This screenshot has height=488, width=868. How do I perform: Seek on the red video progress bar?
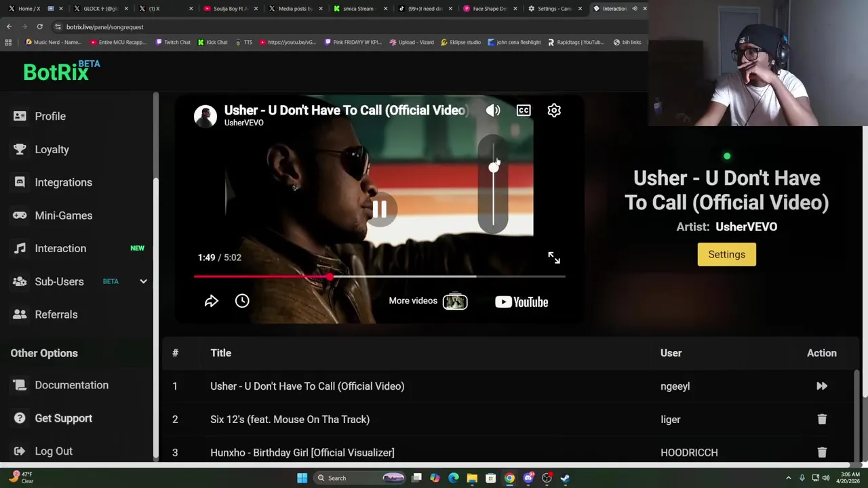tap(379, 277)
